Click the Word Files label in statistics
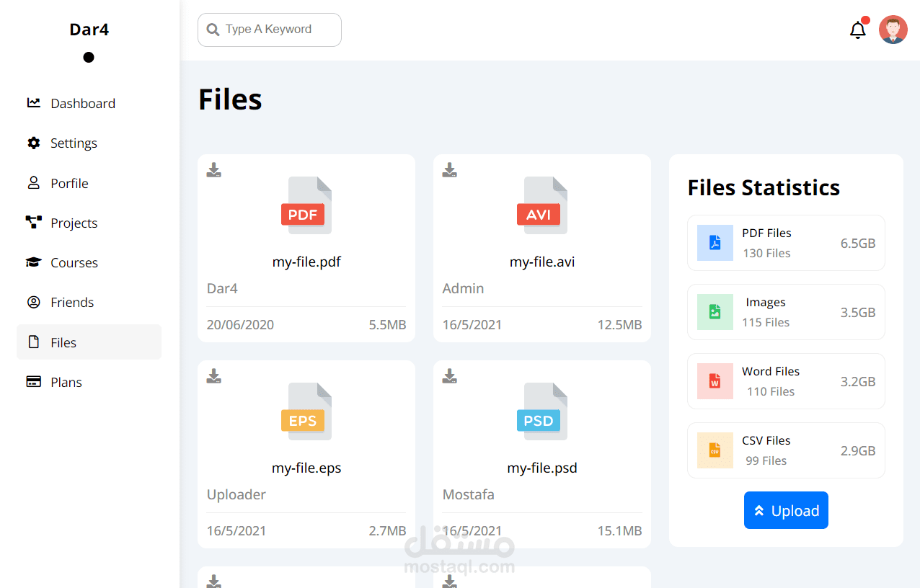 coord(771,371)
